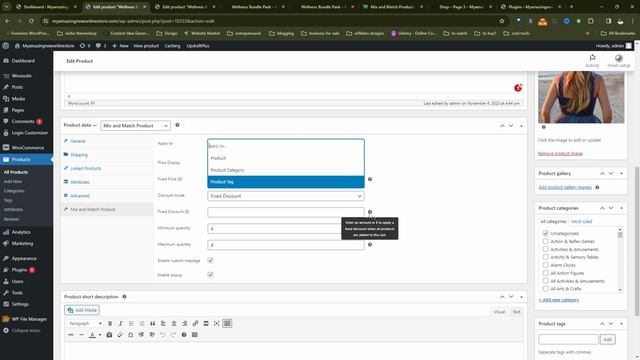Click Add Media button
The image size is (640, 360).
(82, 310)
